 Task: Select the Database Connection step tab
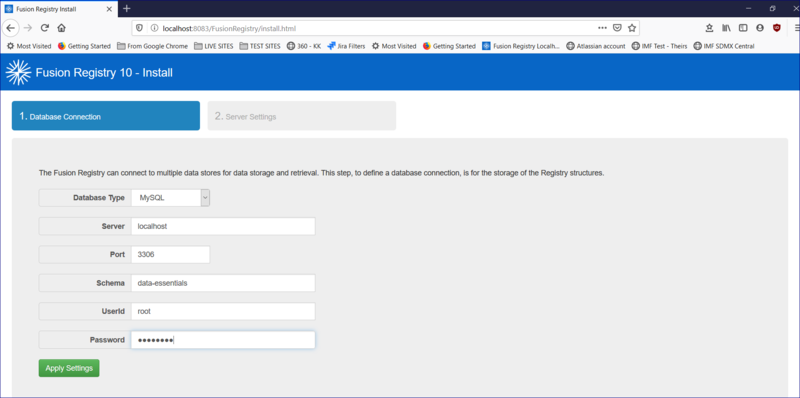106,116
